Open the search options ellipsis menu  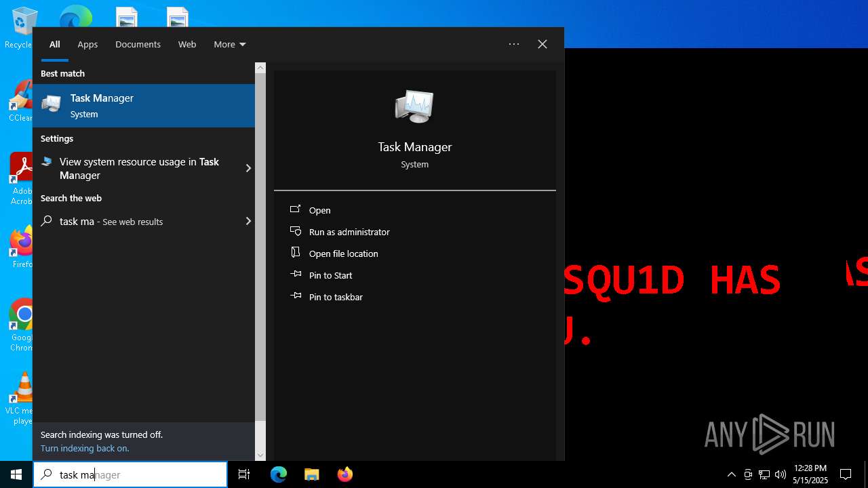click(x=514, y=44)
